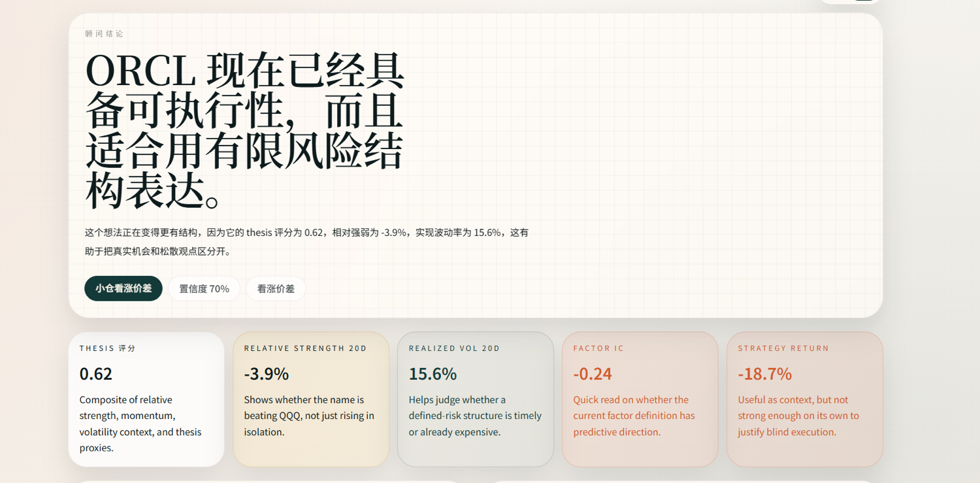Viewport: 980px width, 483px height.
Task: Click the ORCL headline text
Action: pos(245,130)
